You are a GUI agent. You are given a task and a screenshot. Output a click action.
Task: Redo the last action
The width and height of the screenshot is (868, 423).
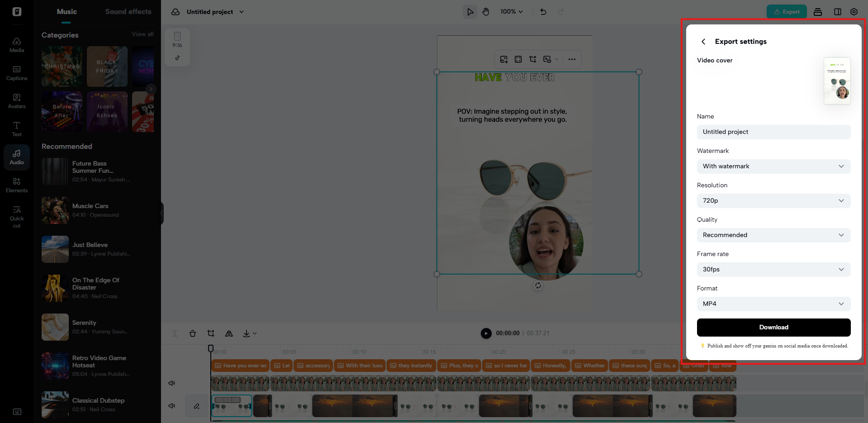point(561,12)
